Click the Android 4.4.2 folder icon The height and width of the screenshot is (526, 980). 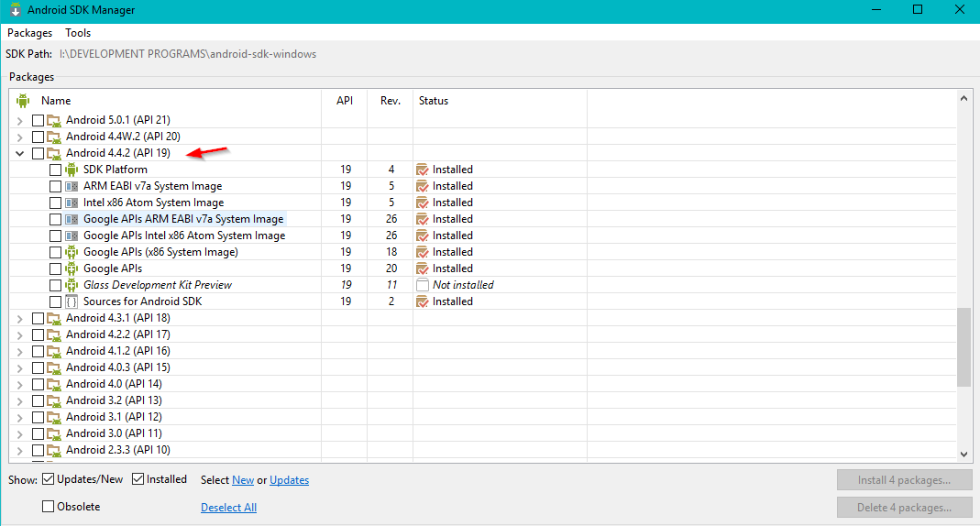coord(54,153)
